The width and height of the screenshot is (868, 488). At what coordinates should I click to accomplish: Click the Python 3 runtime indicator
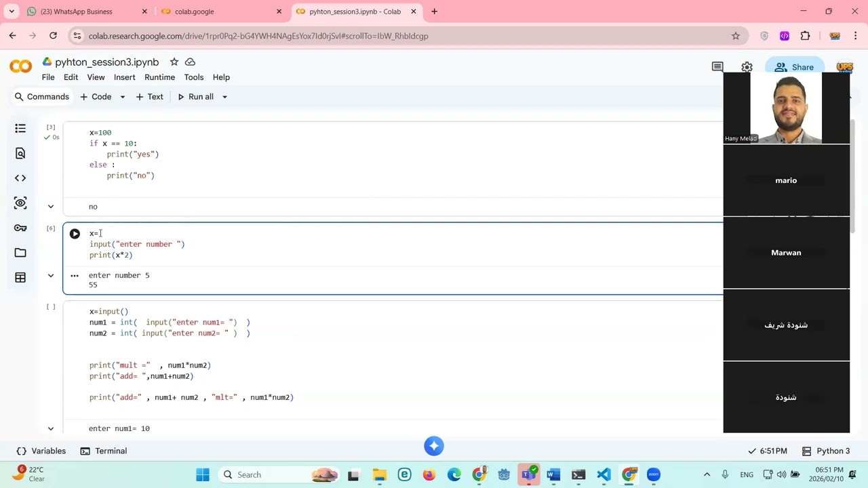click(825, 451)
